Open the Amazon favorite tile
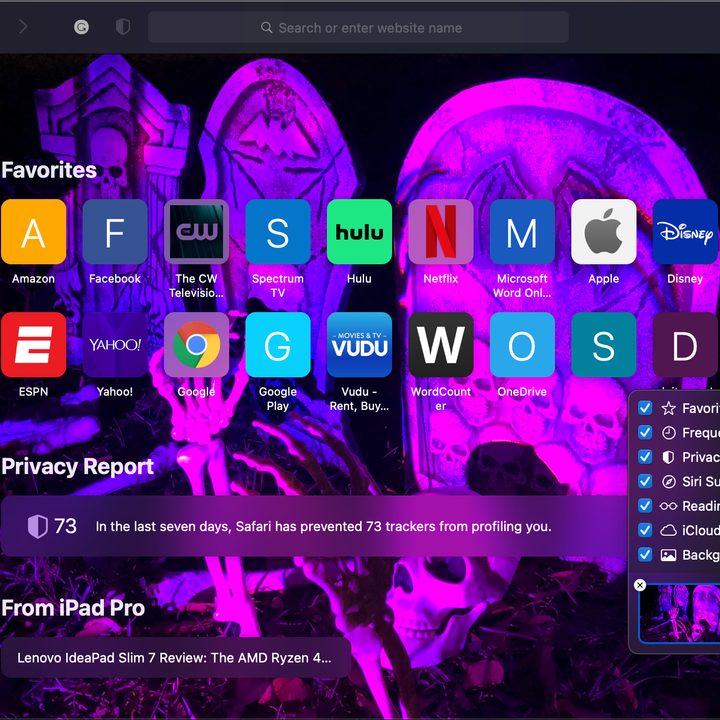Image resolution: width=720 pixels, height=720 pixels. point(34,232)
